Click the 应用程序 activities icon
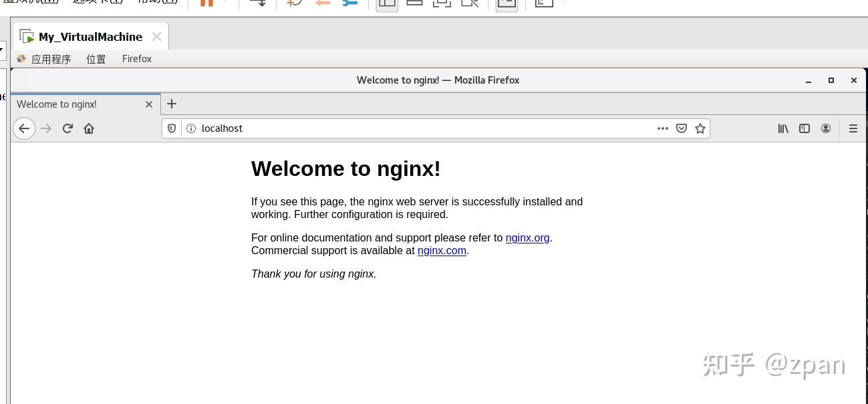 click(21, 59)
